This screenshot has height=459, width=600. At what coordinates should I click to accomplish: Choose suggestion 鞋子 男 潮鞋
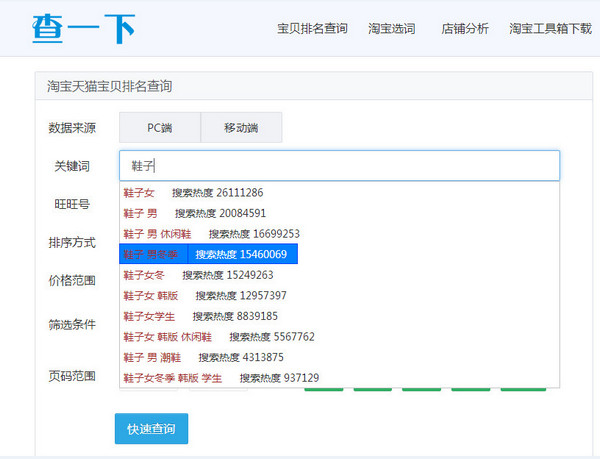tap(339, 358)
